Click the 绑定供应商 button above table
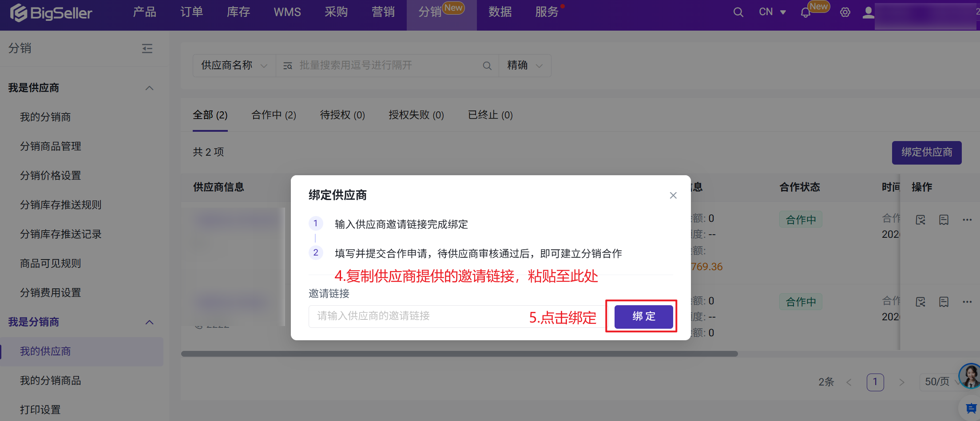This screenshot has width=980, height=421. pos(926,153)
